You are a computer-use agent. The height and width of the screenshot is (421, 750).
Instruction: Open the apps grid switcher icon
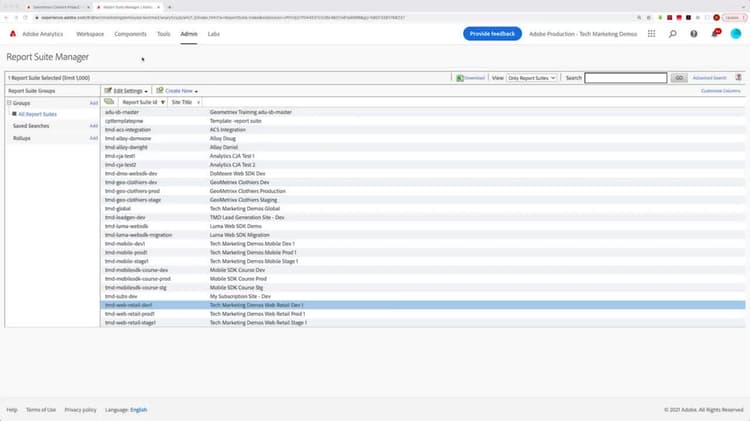[x=651, y=33]
